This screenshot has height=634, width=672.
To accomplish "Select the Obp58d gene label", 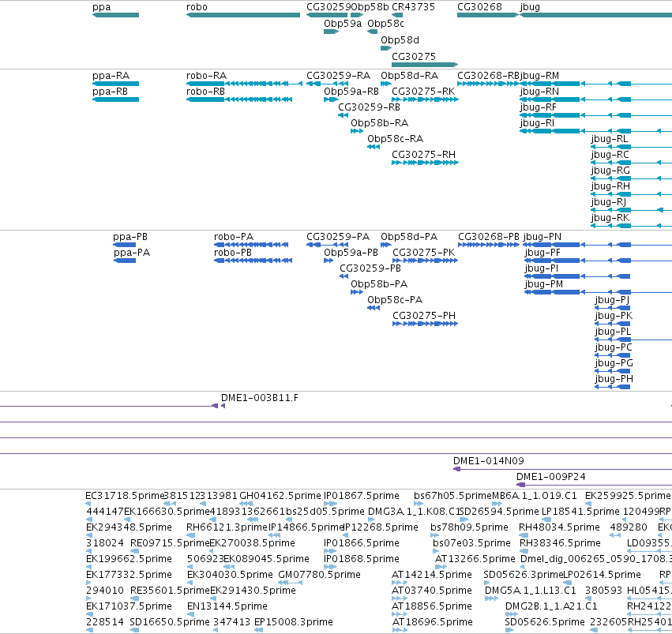I will (x=400, y=40).
